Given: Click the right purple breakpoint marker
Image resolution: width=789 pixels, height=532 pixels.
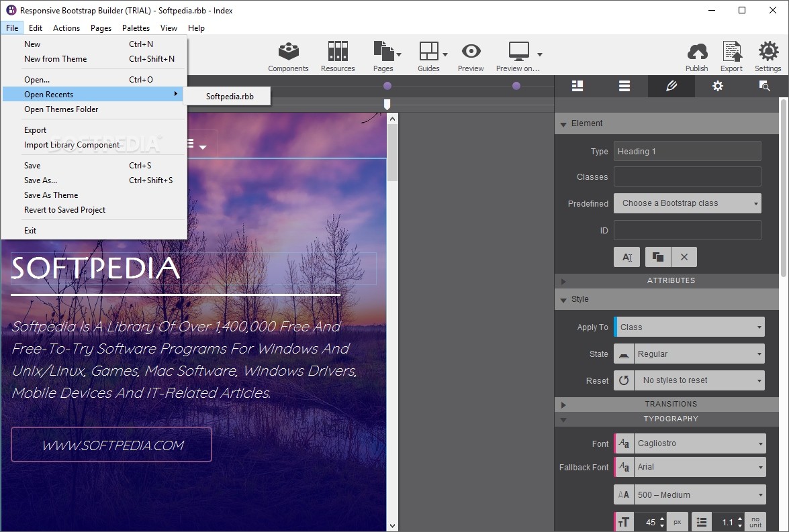Looking at the screenshot, I should click(516, 86).
